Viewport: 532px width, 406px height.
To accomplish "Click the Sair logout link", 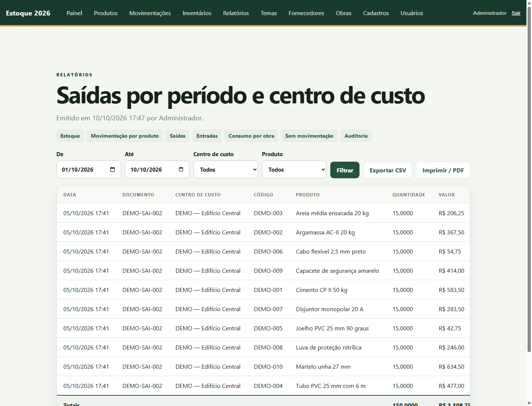I will click(x=516, y=13).
